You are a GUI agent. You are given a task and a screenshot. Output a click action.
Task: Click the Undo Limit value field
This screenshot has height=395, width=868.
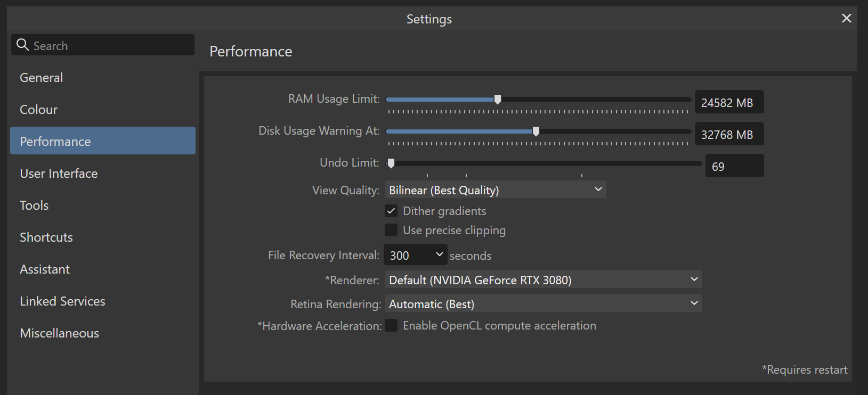(x=734, y=166)
